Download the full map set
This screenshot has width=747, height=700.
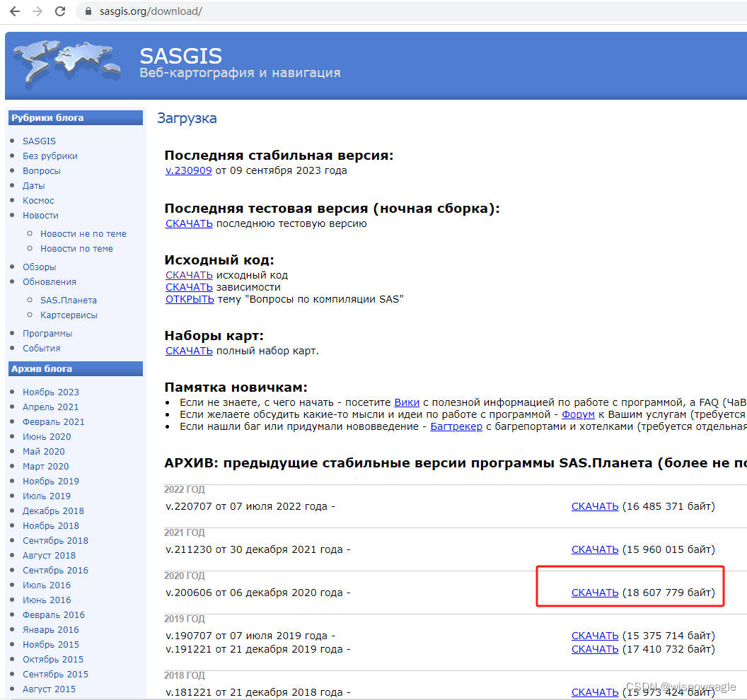pos(189,351)
